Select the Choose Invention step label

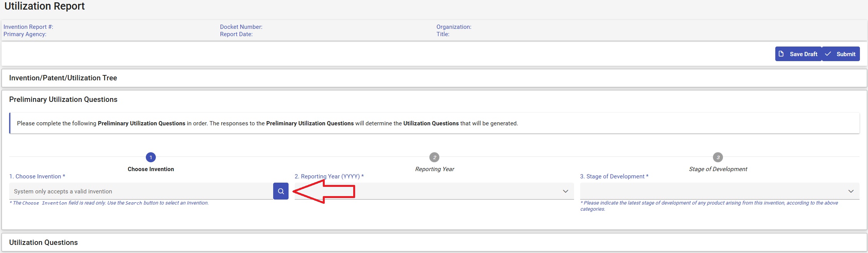[x=151, y=169]
